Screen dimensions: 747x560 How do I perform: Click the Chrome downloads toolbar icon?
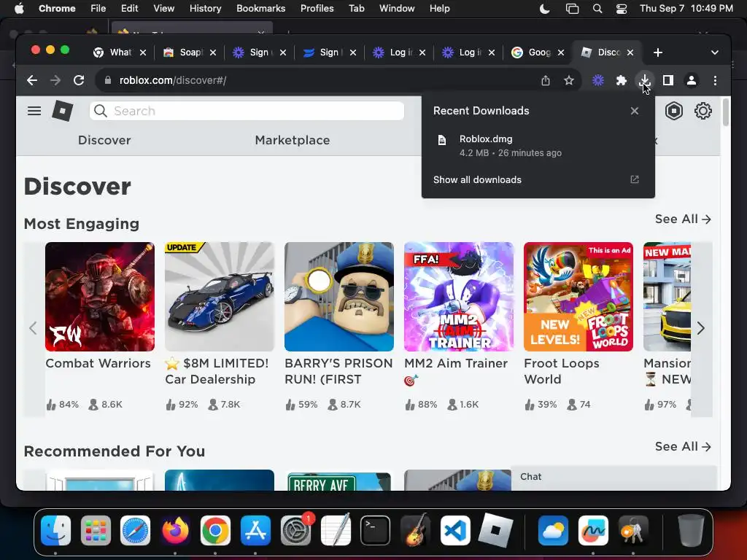click(644, 80)
